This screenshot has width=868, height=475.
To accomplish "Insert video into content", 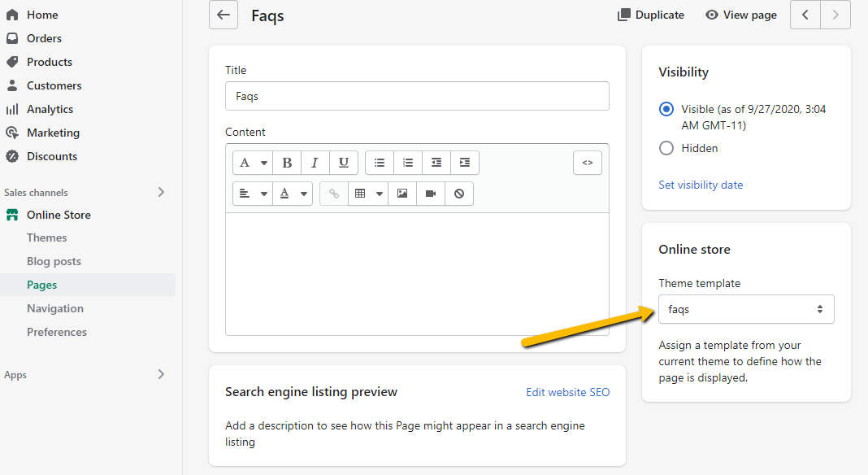I will [x=430, y=194].
